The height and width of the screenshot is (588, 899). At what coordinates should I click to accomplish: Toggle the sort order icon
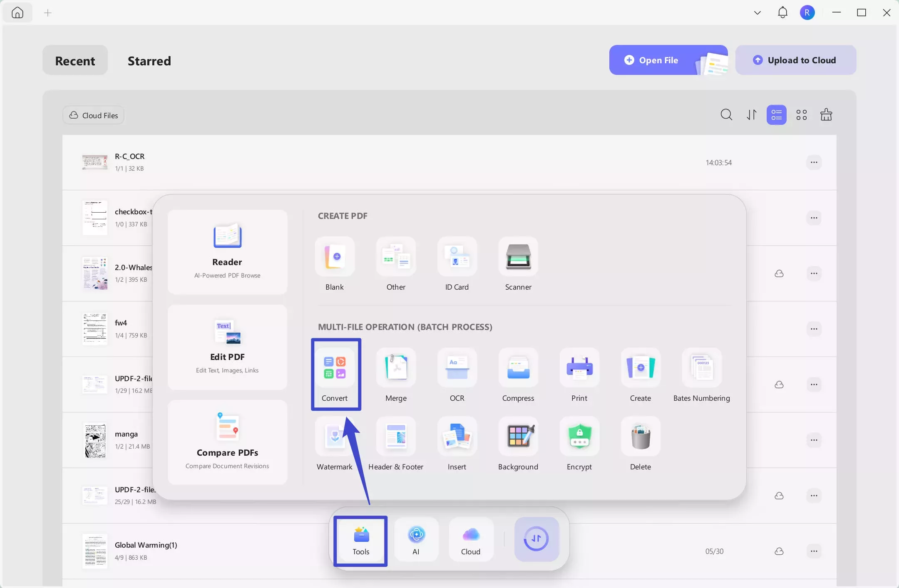(752, 115)
